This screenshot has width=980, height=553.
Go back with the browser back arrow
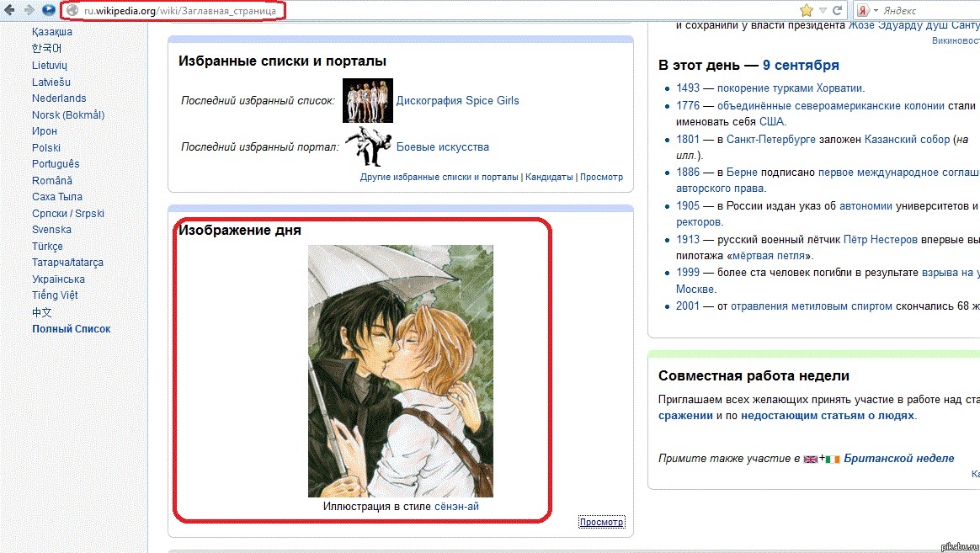click(9, 10)
